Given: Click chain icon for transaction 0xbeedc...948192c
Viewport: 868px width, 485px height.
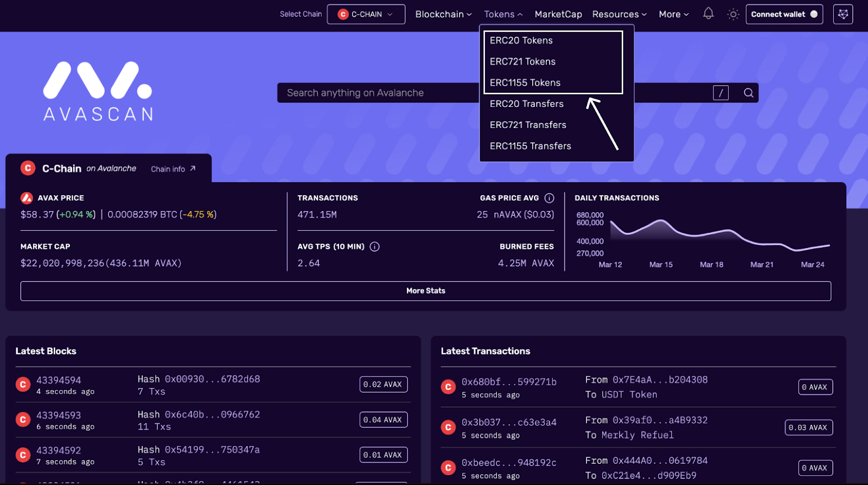Looking at the screenshot, I should pos(448,468).
